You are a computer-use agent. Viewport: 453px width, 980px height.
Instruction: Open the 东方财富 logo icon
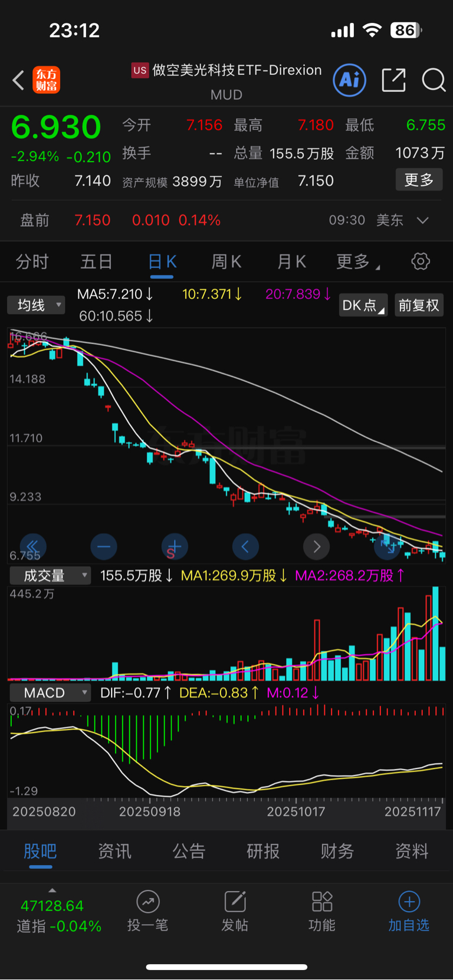tap(47, 80)
